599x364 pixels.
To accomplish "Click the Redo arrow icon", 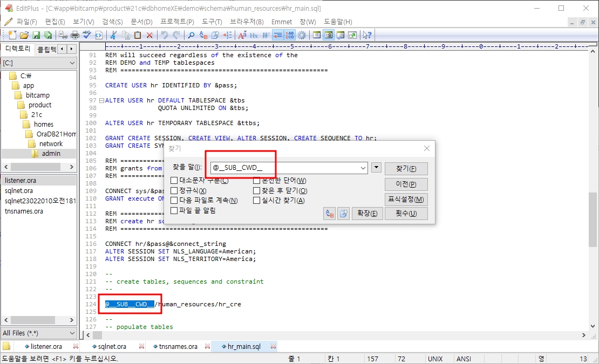I will [x=176, y=35].
